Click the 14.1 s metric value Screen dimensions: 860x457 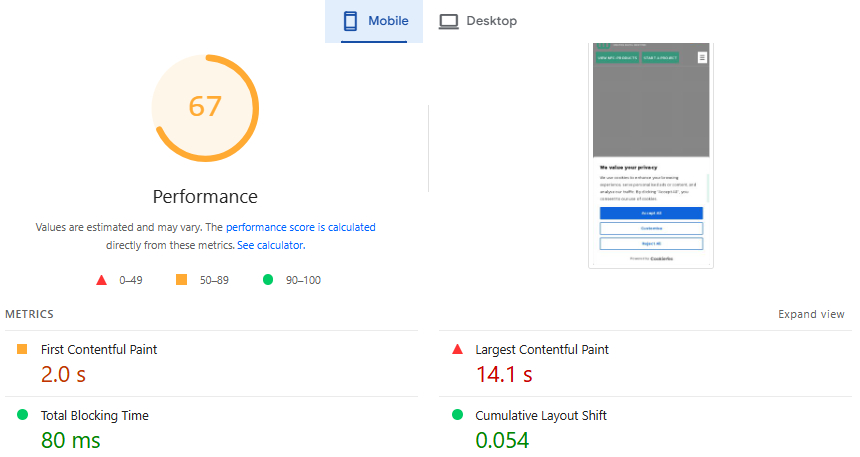[x=504, y=375]
